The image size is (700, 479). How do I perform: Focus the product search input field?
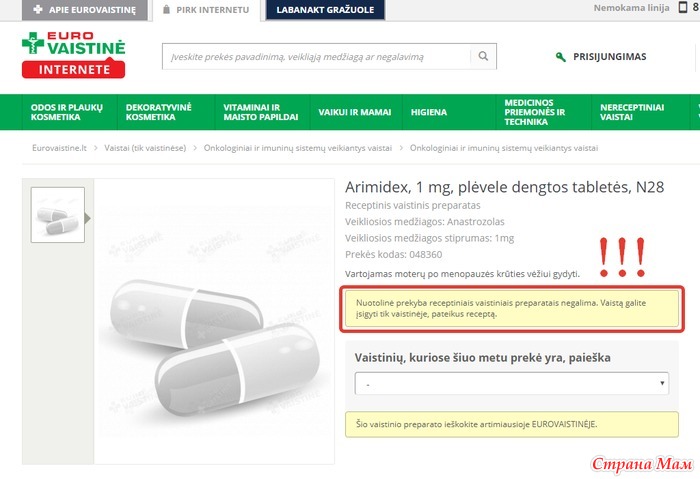point(316,57)
